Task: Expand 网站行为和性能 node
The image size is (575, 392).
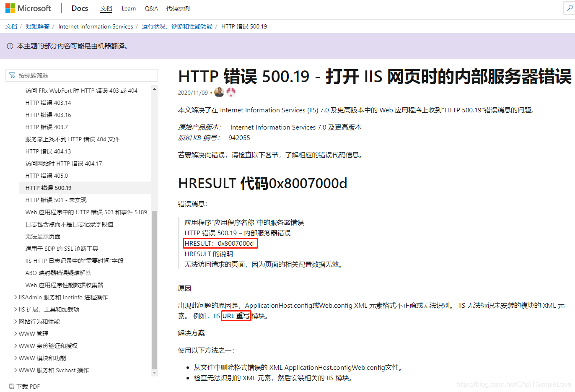Action: click(16, 322)
